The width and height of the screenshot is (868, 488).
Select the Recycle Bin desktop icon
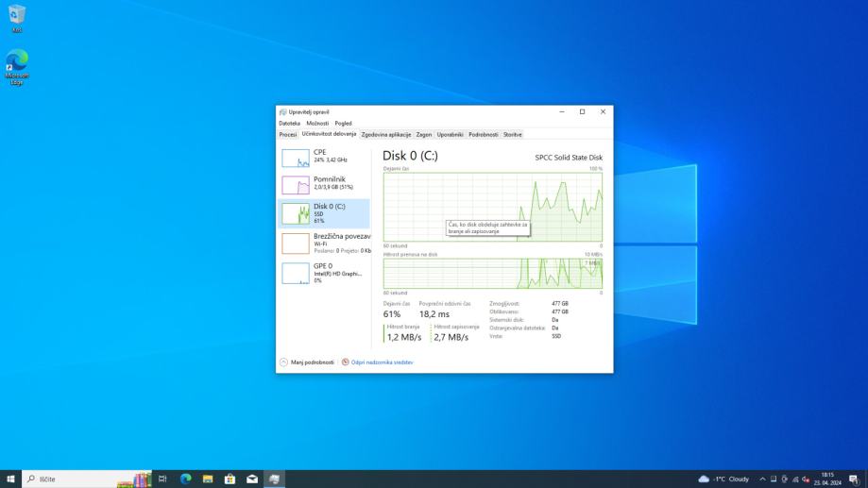pyautogui.click(x=17, y=16)
